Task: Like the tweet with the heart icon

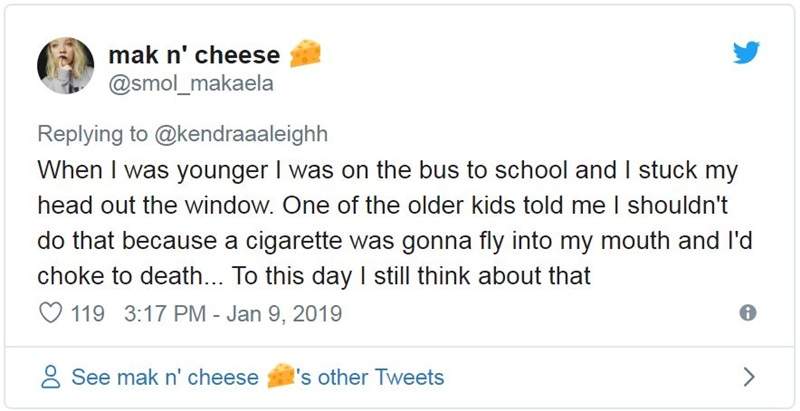Action: pyautogui.click(x=50, y=314)
